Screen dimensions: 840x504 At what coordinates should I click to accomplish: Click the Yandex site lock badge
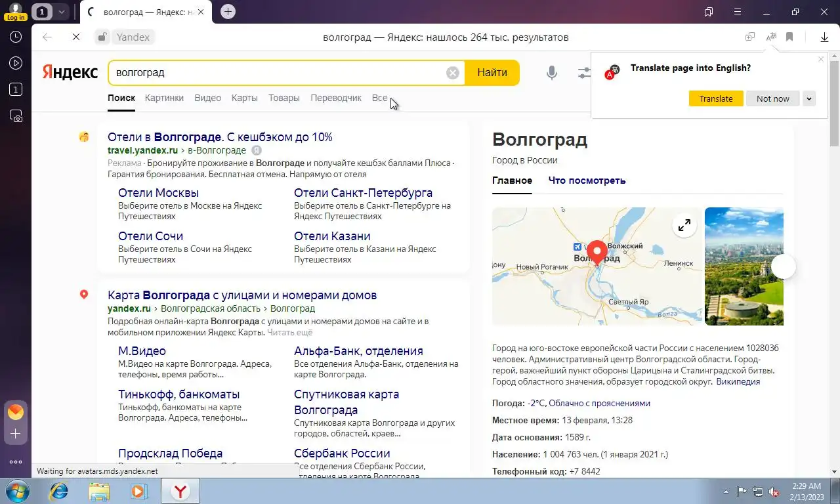point(125,37)
